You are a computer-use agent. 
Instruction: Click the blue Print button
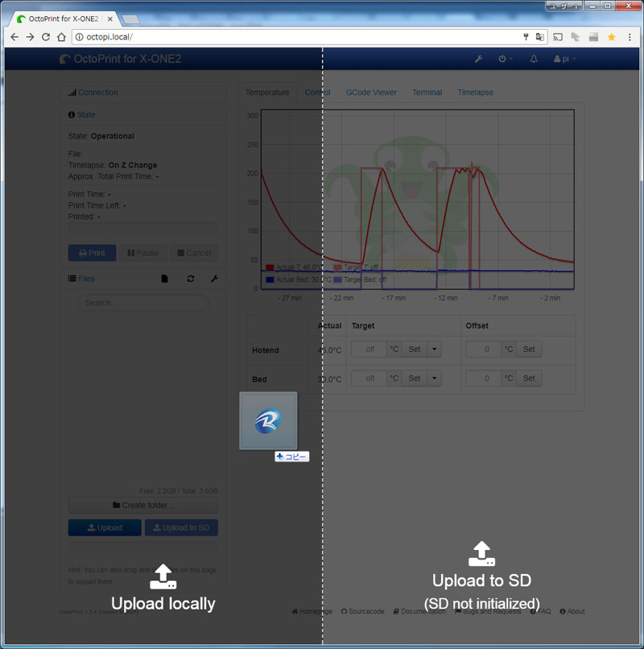tap(92, 253)
